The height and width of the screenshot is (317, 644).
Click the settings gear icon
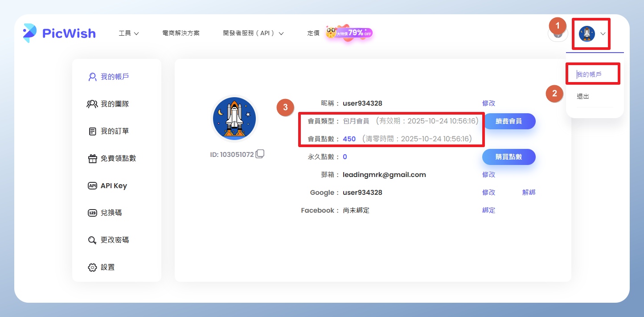(x=92, y=268)
